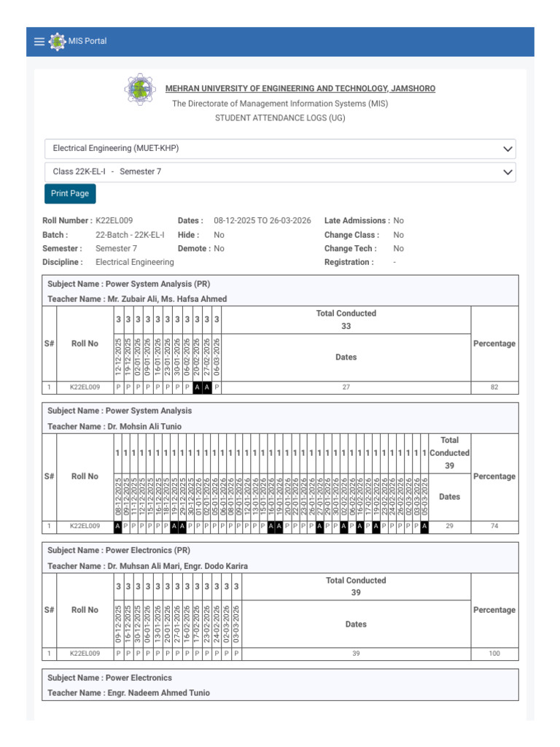Viewport: 560px width, 747px height.
Task: Click STUDENT ATTENDANCE LOGS (UG) heading
Action: click(280, 118)
